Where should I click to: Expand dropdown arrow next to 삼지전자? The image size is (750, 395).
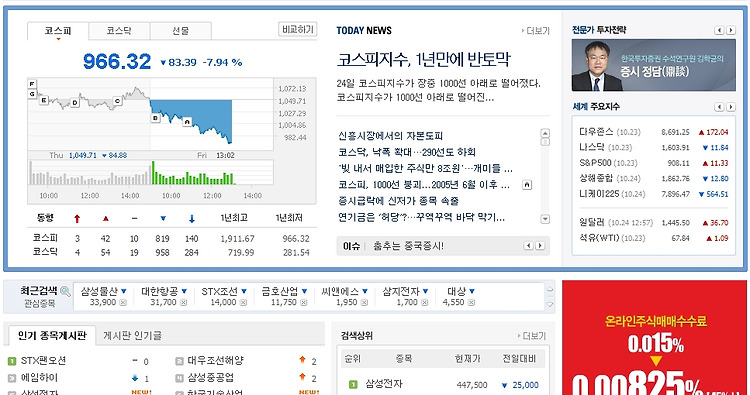pyautogui.click(x=425, y=291)
